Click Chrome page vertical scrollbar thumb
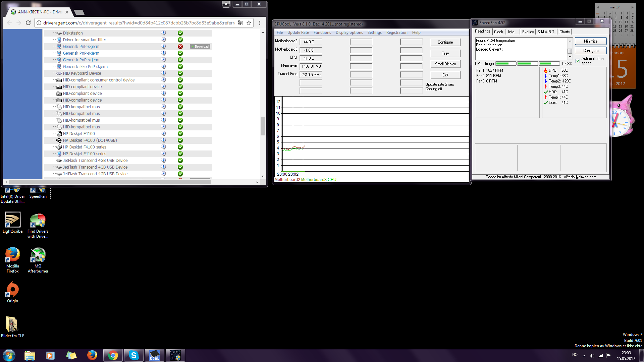This screenshot has height=362, width=644. (263, 126)
